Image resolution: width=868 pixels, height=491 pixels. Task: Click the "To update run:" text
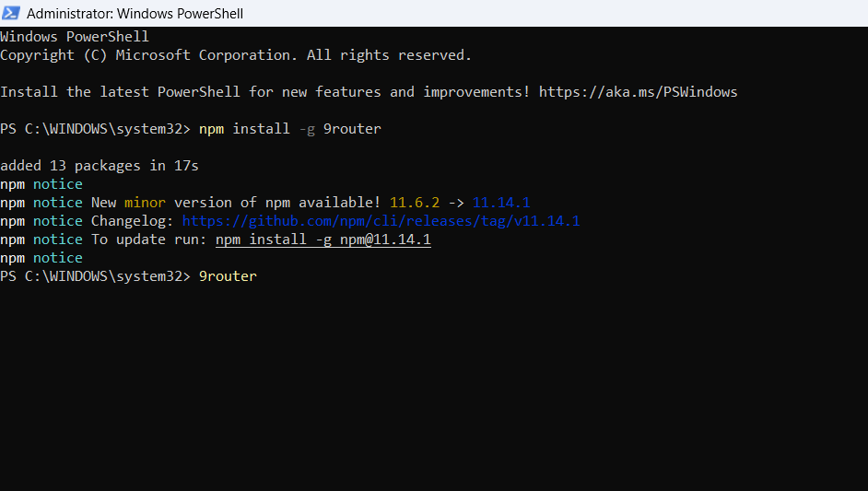click(149, 240)
